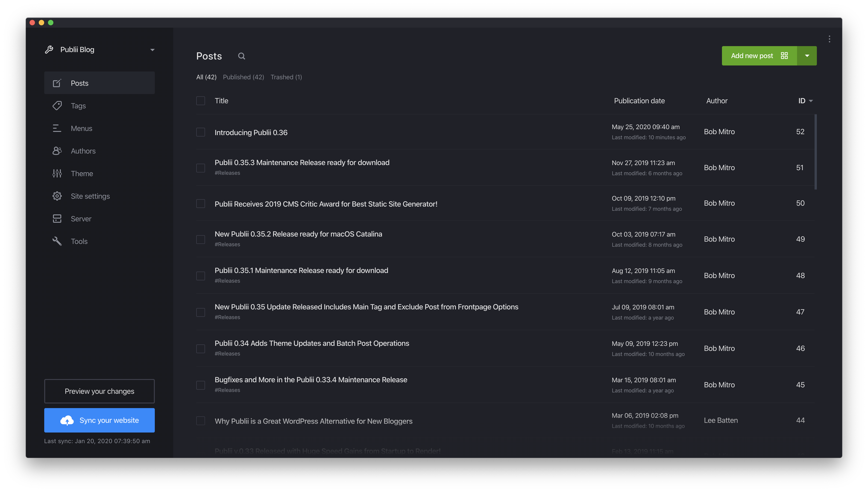Click Preview your changes
This screenshot has height=492, width=868.
pyautogui.click(x=99, y=391)
